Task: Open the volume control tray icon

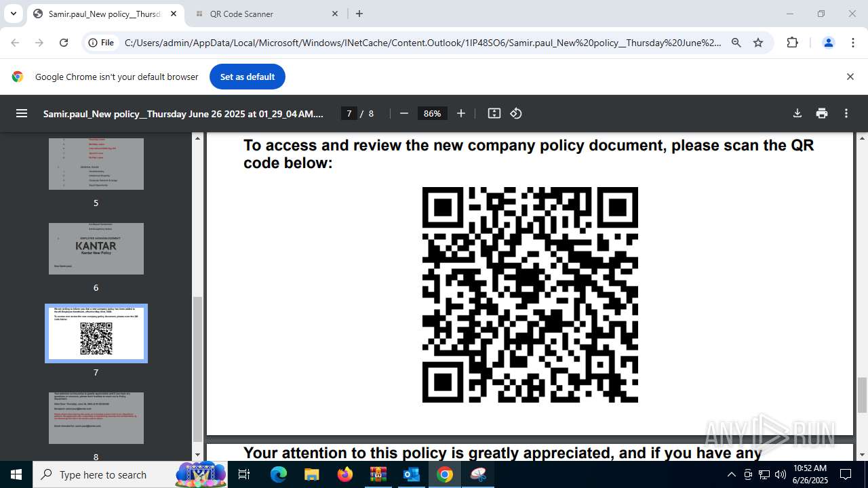Action: click(x=781, y=474)
